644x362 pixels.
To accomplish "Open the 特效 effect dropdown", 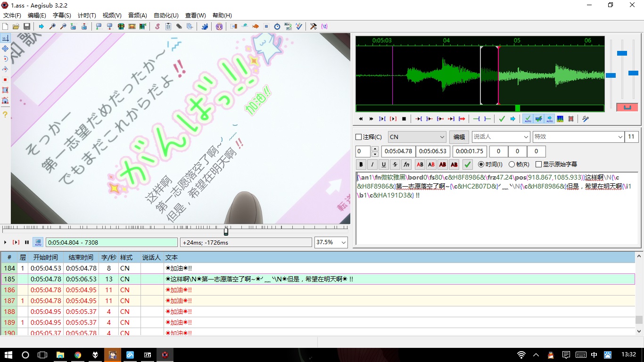I will pos(578,137).
